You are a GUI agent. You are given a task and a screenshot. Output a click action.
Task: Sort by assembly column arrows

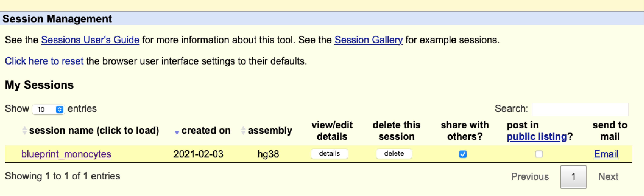click(243, 131)
